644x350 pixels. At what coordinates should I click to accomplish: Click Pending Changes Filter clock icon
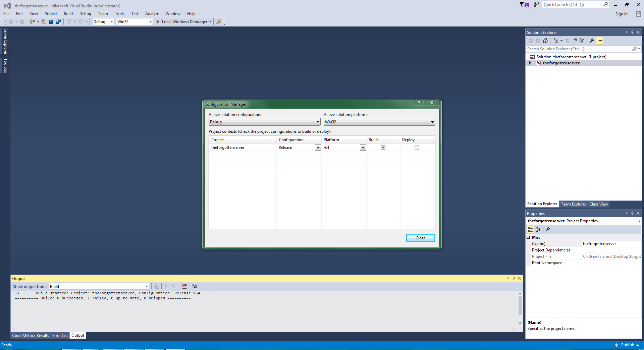pos(556,41)
